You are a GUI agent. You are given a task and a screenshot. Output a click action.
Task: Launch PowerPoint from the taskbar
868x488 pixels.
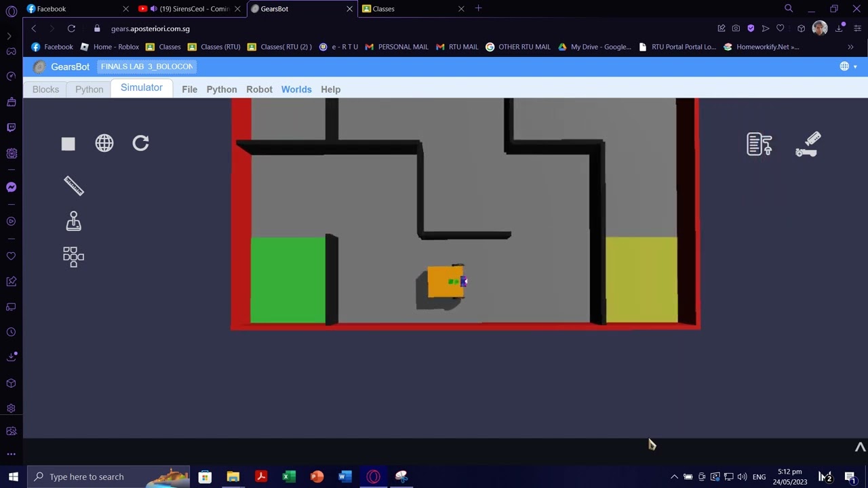click(x=317, y=476)
